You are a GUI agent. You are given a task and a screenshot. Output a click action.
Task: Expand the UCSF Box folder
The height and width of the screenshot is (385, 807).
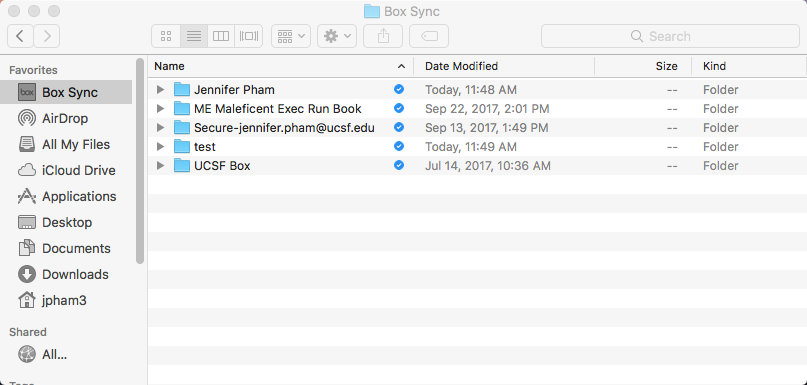pyautogui.click(x=161, y=166)
